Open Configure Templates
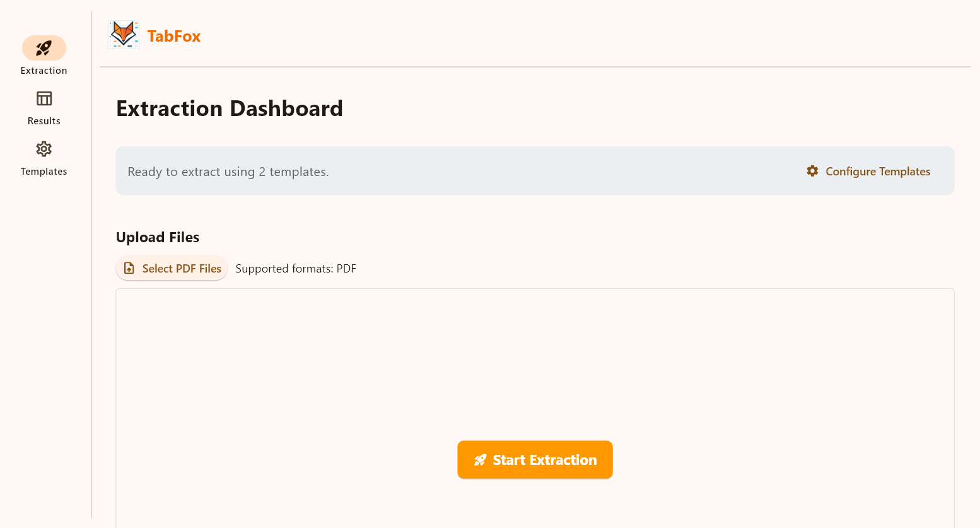Screen dimensions: 980x528 (878, 171)
